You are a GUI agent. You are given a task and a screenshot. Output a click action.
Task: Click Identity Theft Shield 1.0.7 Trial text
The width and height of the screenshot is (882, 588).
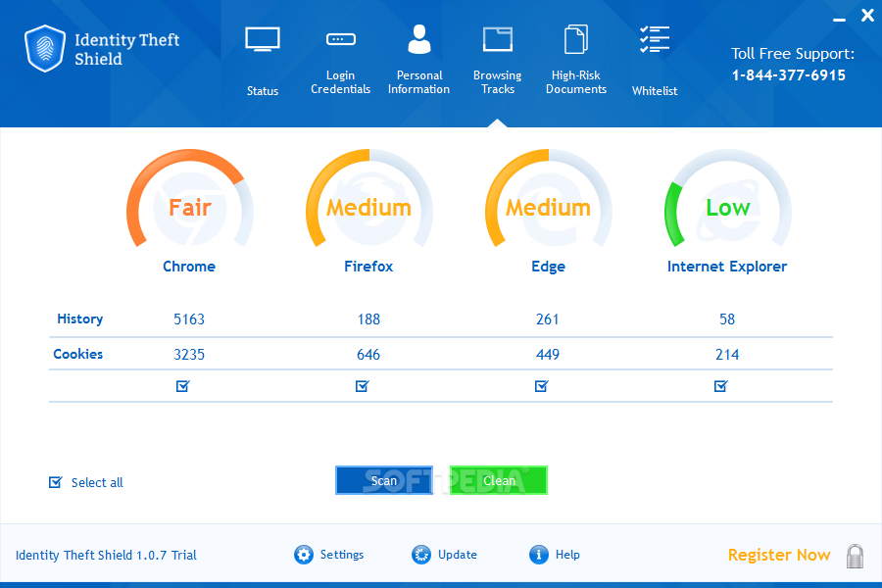pyautogui.click(x=106, y=556)
